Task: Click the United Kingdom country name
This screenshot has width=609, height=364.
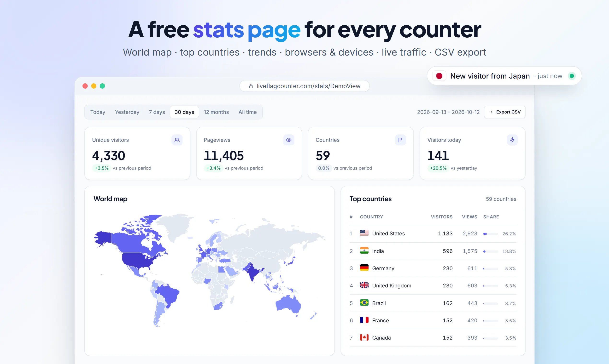Action: tap(392, 285)
